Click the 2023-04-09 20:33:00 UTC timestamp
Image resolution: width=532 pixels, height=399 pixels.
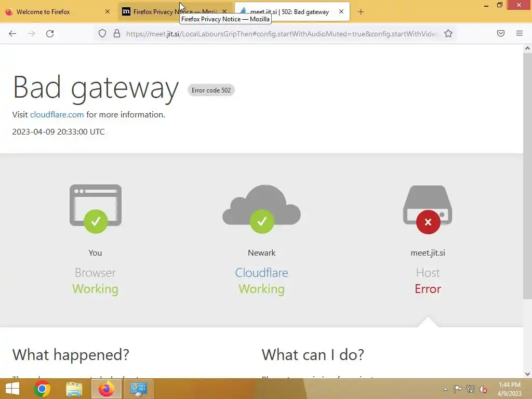(58, 131)
